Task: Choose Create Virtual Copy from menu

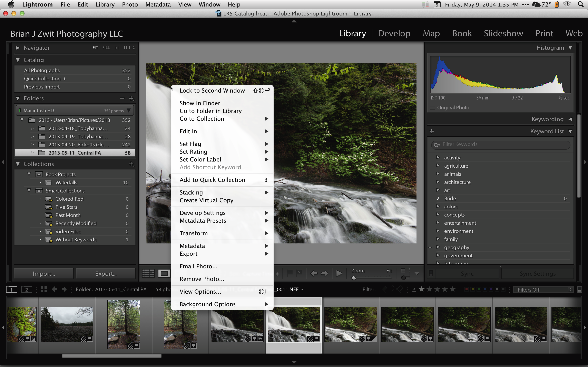Action: [x=206, y=200]
